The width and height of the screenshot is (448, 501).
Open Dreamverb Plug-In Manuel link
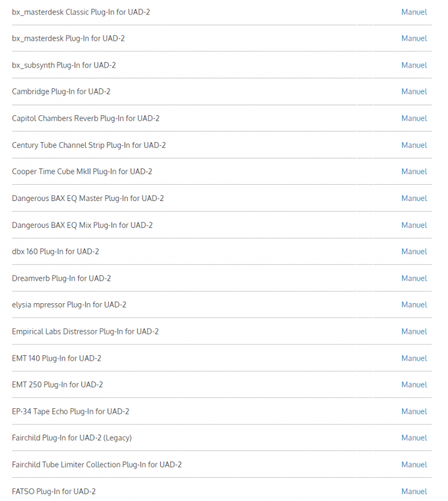tap(414, 278)
